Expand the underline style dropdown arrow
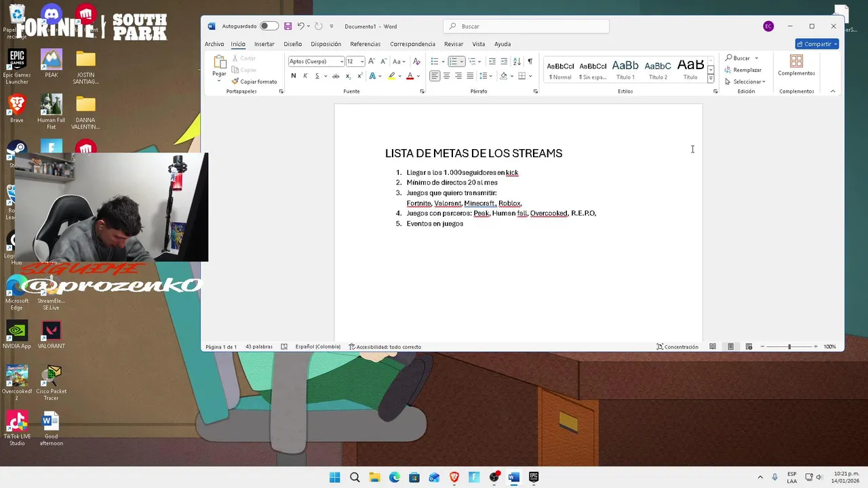Viewport: 868px width, 488px height. tap(325, 76)
